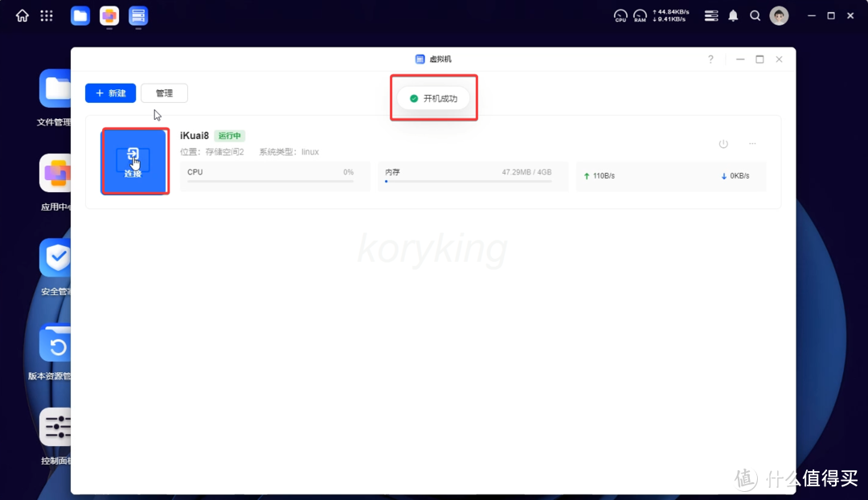Click 连接 to connect to iKuai8
Screen dimensions: 868x500
coord(134,162)
